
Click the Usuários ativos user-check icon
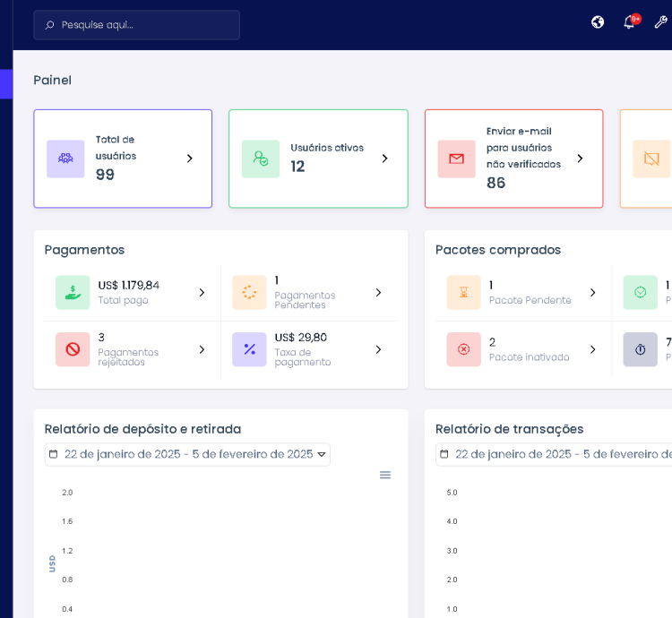click(x=261, y=159)
